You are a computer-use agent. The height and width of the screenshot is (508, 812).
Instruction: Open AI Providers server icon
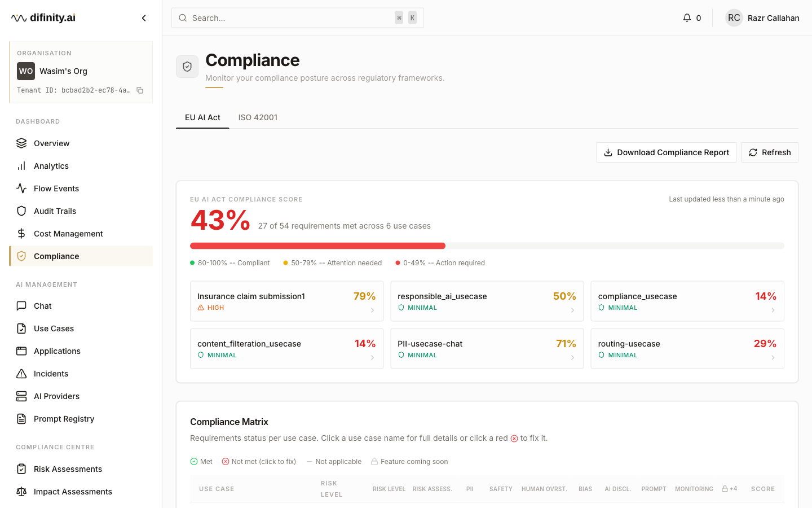tap(21, 396)
